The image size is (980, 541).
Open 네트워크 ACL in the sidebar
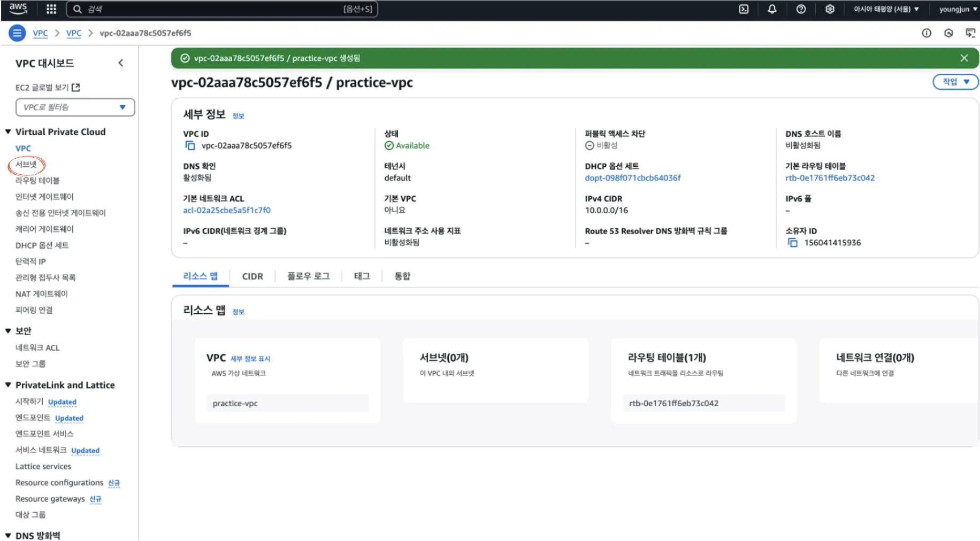tap(37, 347)
